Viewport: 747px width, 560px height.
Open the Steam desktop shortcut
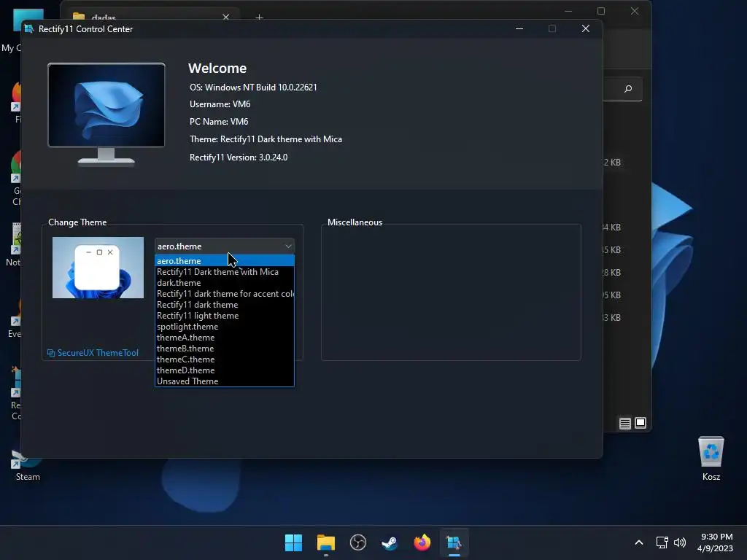(x=28, y=465)
